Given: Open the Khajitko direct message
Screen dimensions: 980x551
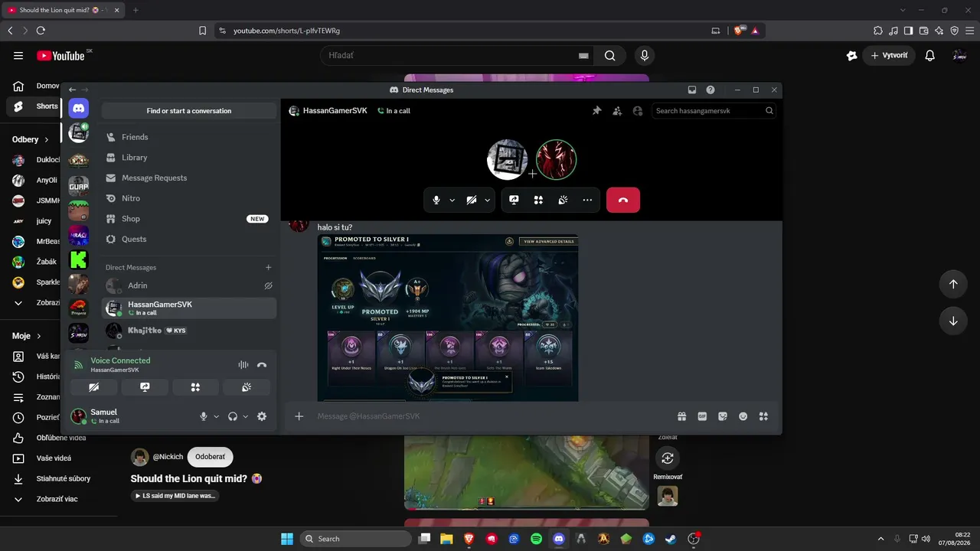Looking at the screenshot, I should [x=189, y=331].
